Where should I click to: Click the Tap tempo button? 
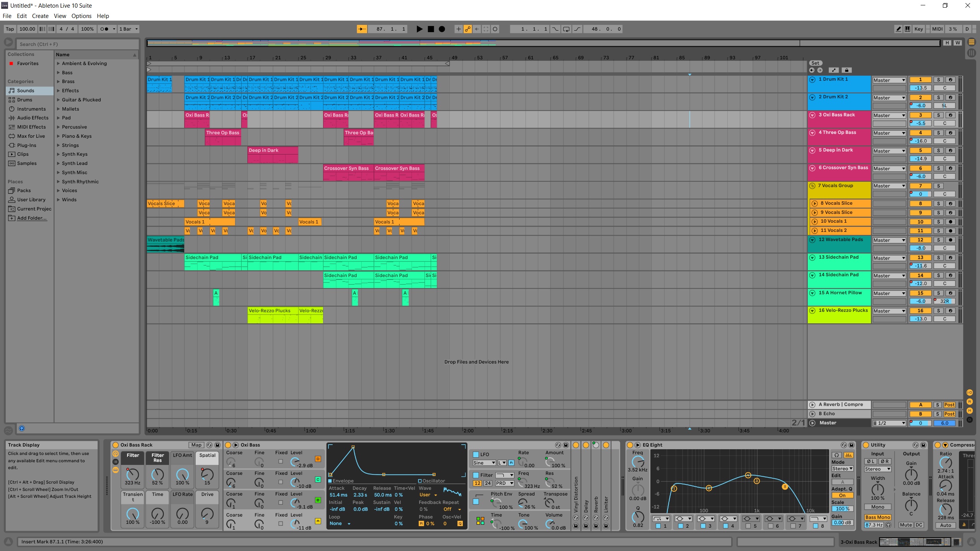pyautogui.click(x=10, y=29)
